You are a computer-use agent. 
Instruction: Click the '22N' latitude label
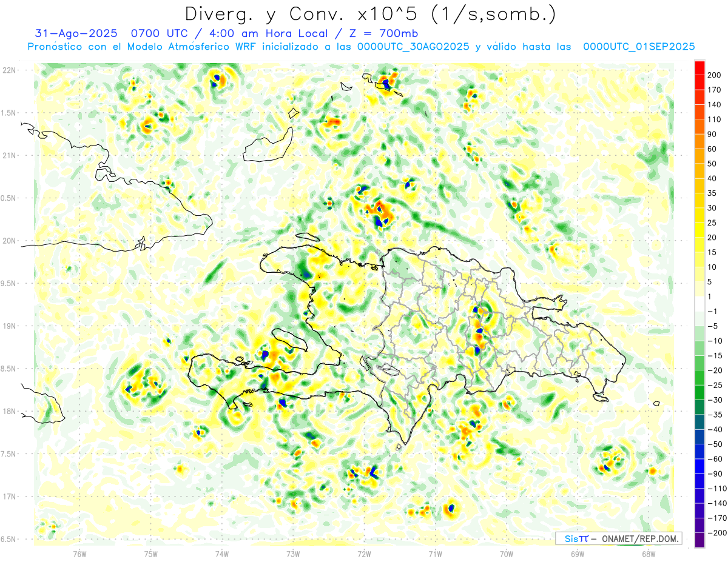[9, 70]
